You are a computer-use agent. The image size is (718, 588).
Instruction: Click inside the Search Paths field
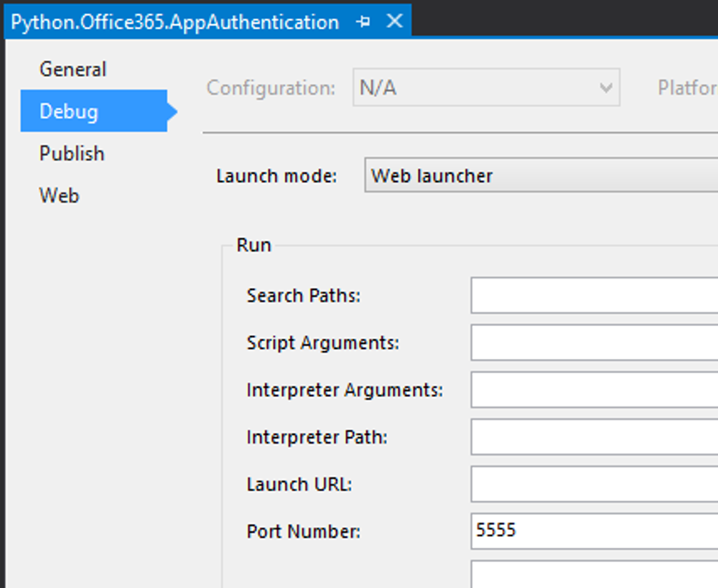click(593, 296)
